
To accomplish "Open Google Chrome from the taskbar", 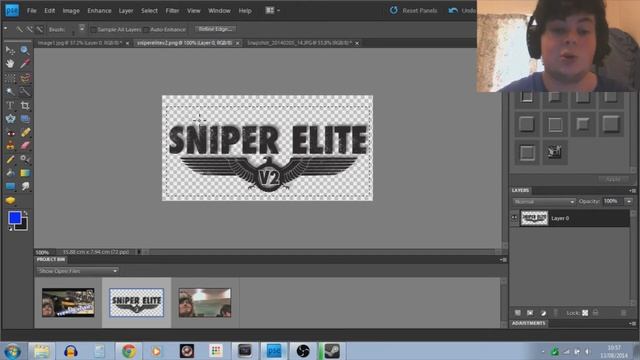I will coord(129,351).
